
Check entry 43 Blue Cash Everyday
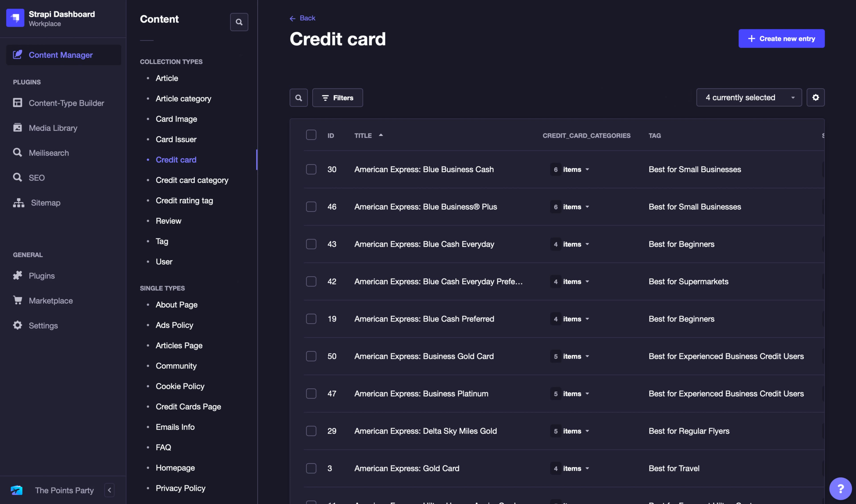pyautogui.click(x=311, y=244)
